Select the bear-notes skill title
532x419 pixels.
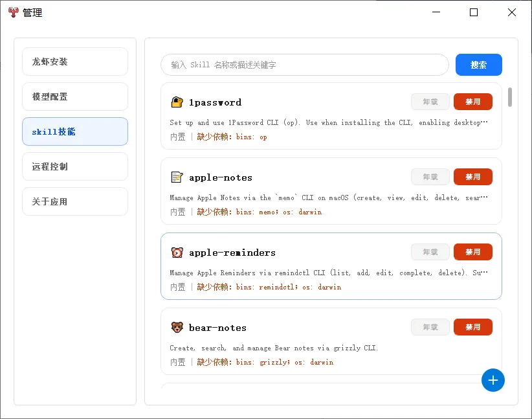[x=217, y=328]
